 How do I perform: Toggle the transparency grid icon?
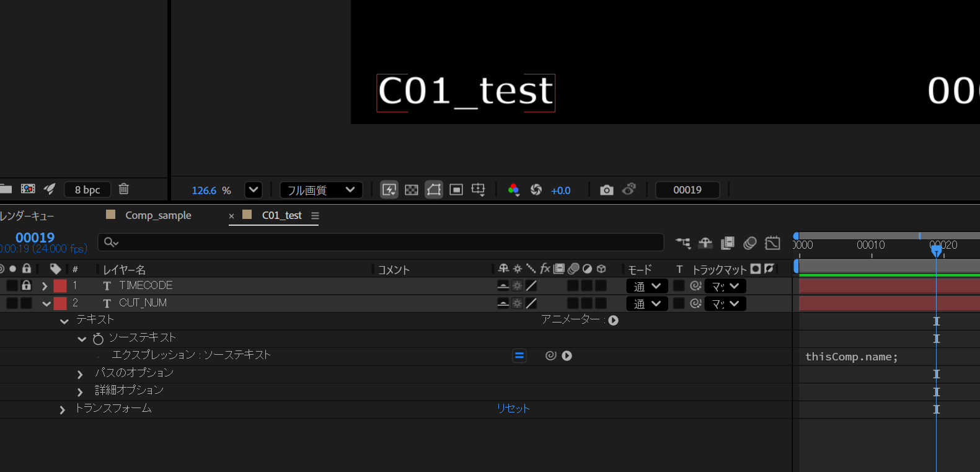pos(412,190)
